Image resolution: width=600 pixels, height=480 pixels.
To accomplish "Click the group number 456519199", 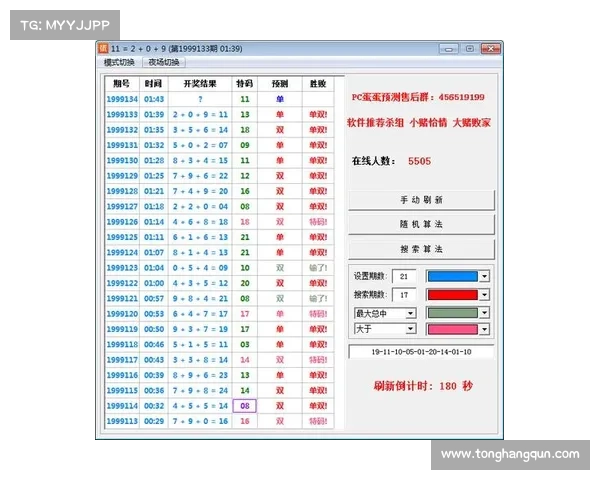I will click(x=461, y=97).
